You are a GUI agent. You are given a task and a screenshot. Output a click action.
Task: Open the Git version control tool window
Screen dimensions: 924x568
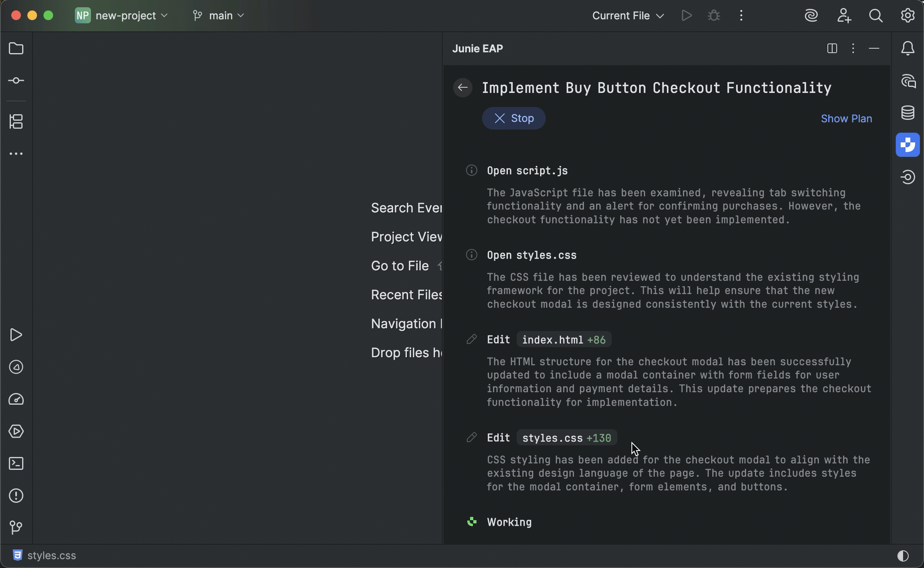coord(16,527)
